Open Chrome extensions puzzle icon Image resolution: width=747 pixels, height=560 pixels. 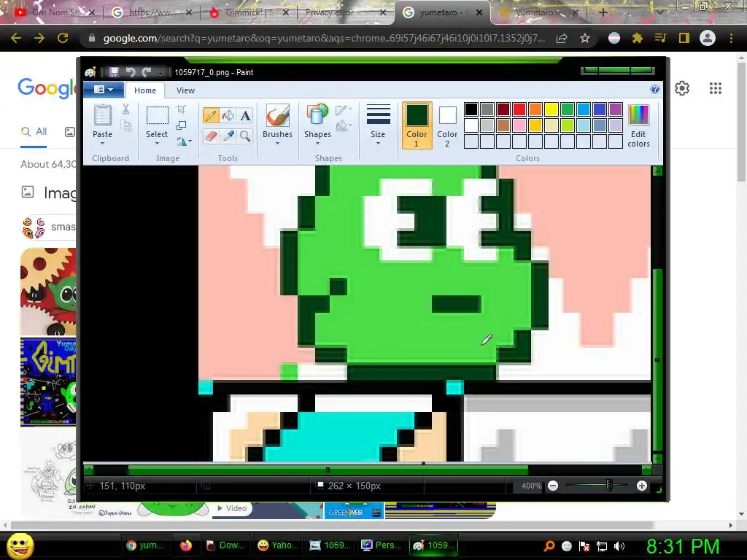pos(638,38)
